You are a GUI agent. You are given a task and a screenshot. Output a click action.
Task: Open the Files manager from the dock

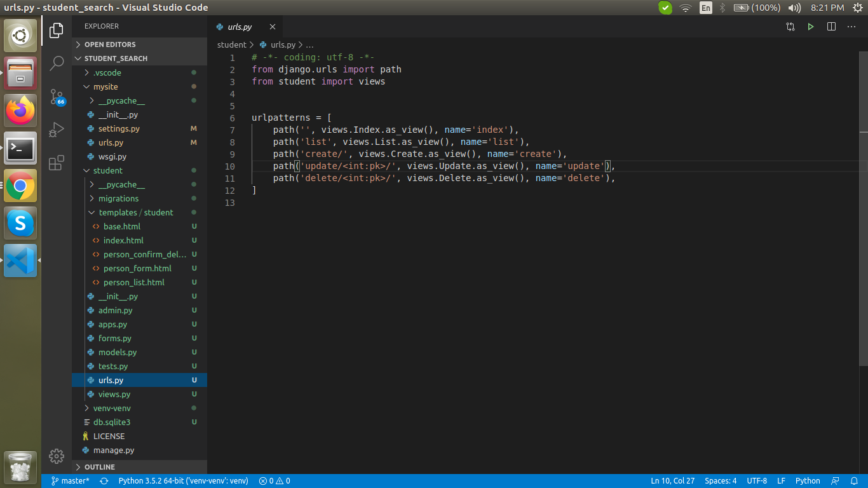coord(20,73)
